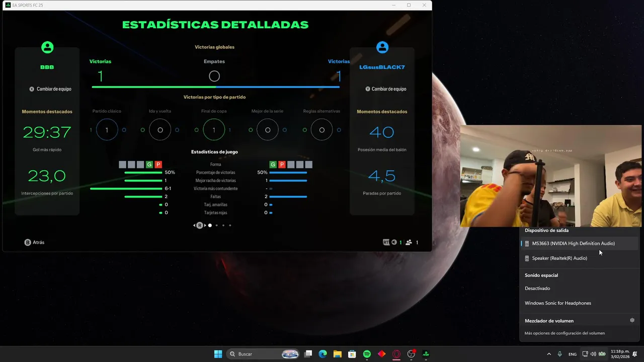
Task: Open Más opciones de configuración del volumen
Action: [x=565, y=333]
